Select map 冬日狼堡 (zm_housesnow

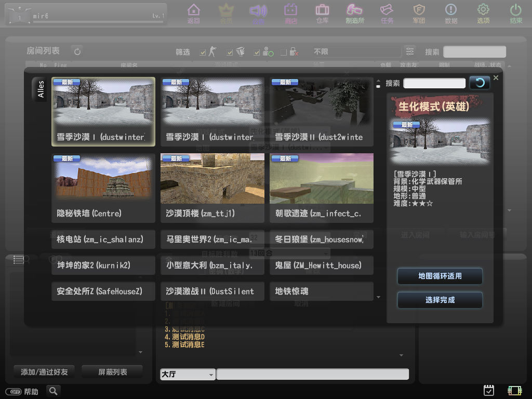coord(322,239)
